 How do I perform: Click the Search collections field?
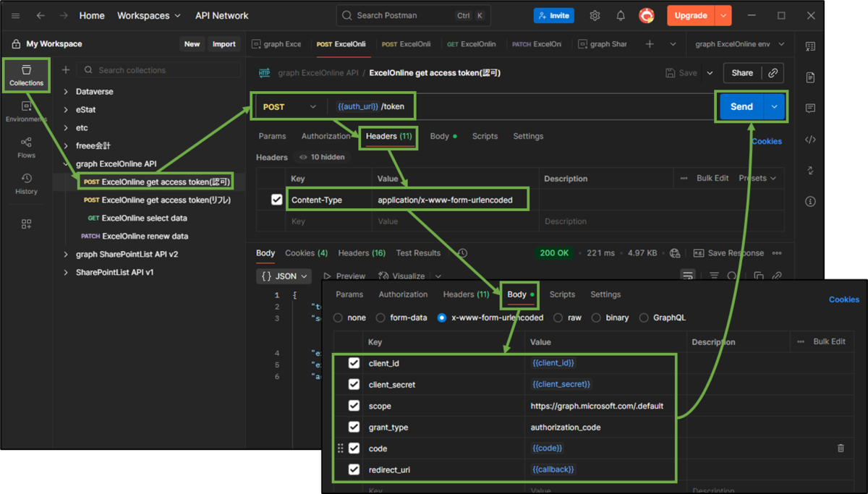coord(159,70)
